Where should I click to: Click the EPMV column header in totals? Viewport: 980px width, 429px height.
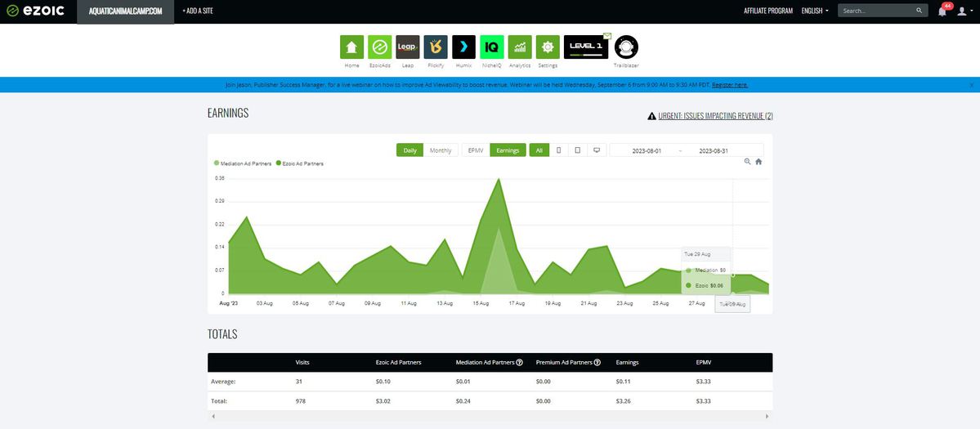703,362
